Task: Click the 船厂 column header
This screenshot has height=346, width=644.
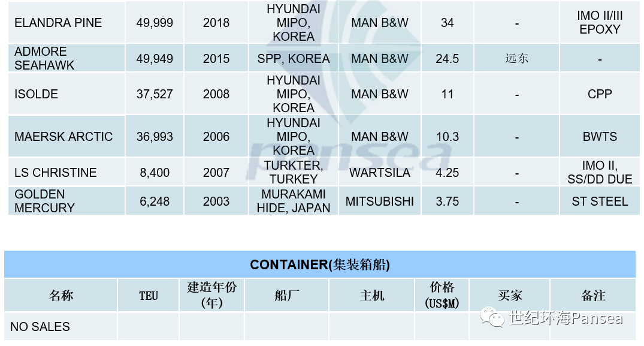Action: (287, 295)
